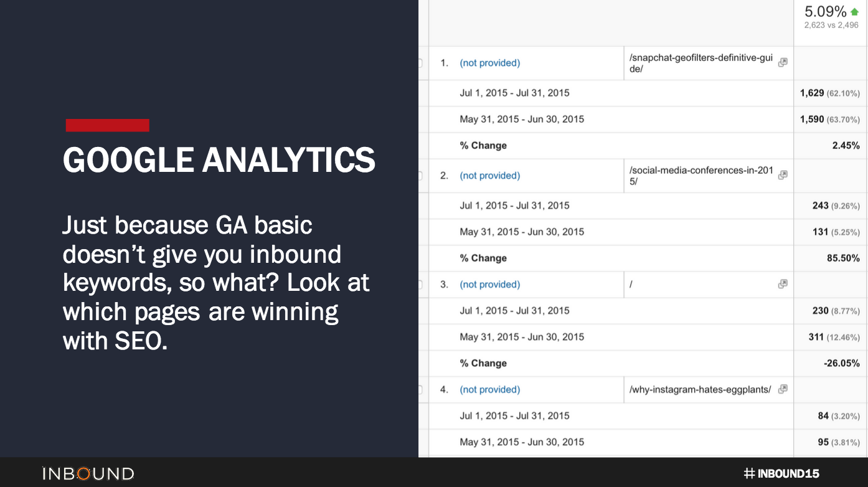Click the 5.09% summary metric
868x487 pixels.
coord(826,11)
